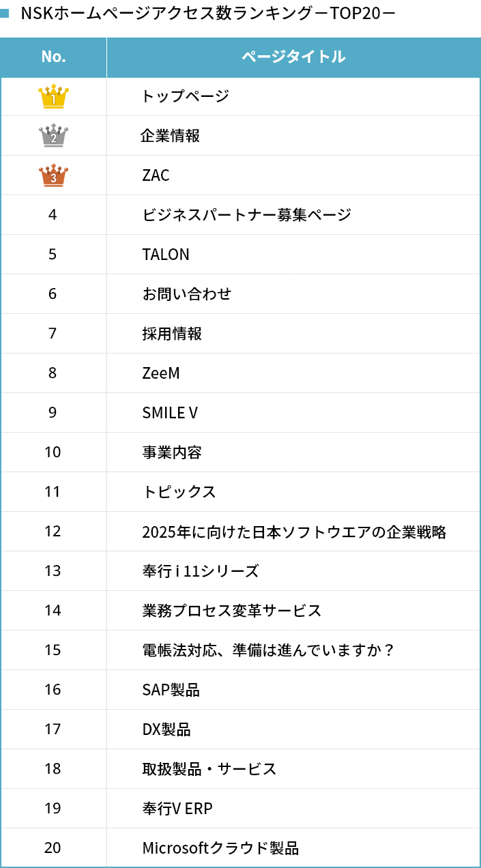The image size is (481, 868).
Task: Click the gold first-place crown icon
Action: [53, 96]
